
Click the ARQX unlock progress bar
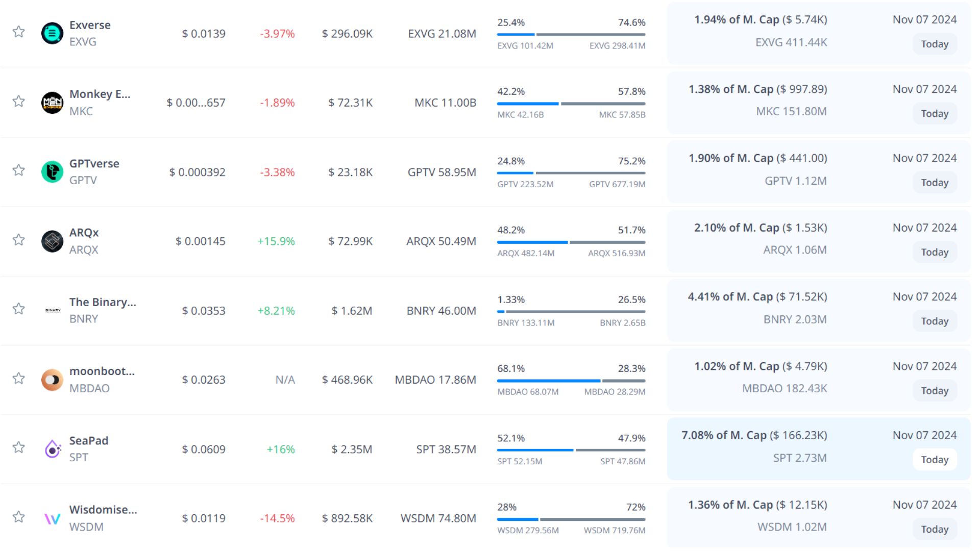(x=571, y=242)
